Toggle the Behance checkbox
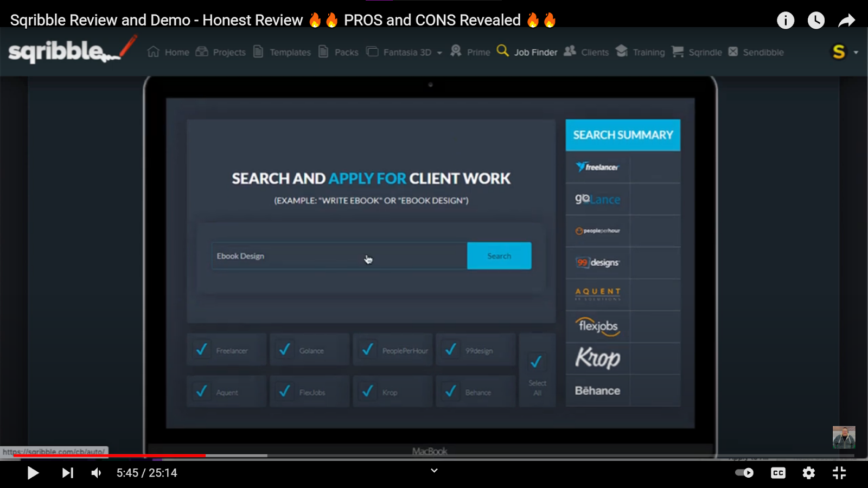Screen dimensions: 868x488 (451, 391)
